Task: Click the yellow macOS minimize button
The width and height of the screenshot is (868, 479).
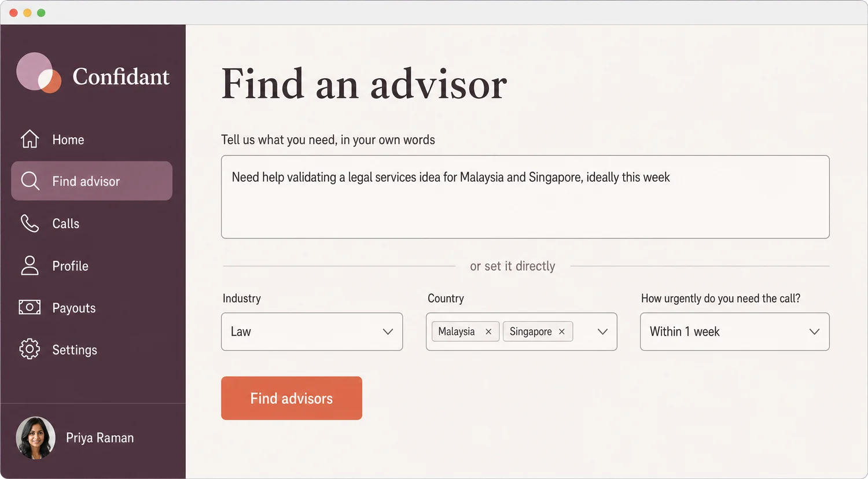Action: [x=27, y=13]
